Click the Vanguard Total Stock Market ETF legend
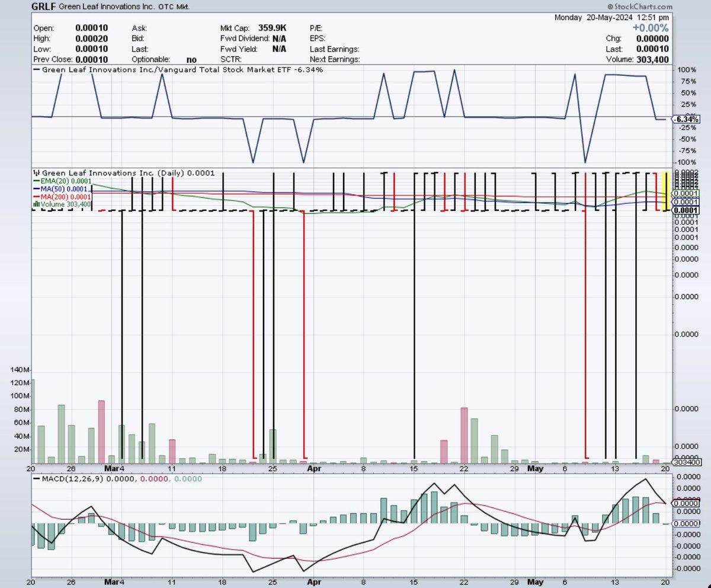The width and height of the screenshot is (711, 588). pyautogui.click(x=179, y=70)
